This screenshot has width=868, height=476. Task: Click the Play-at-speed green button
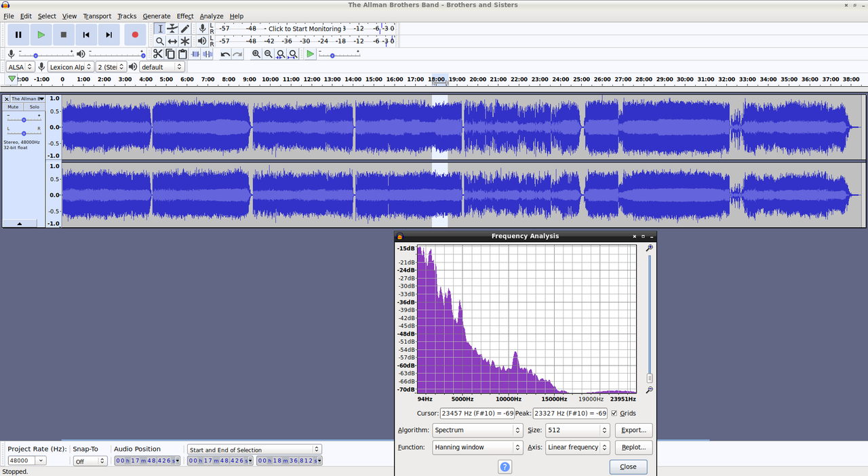click(311, 54)
